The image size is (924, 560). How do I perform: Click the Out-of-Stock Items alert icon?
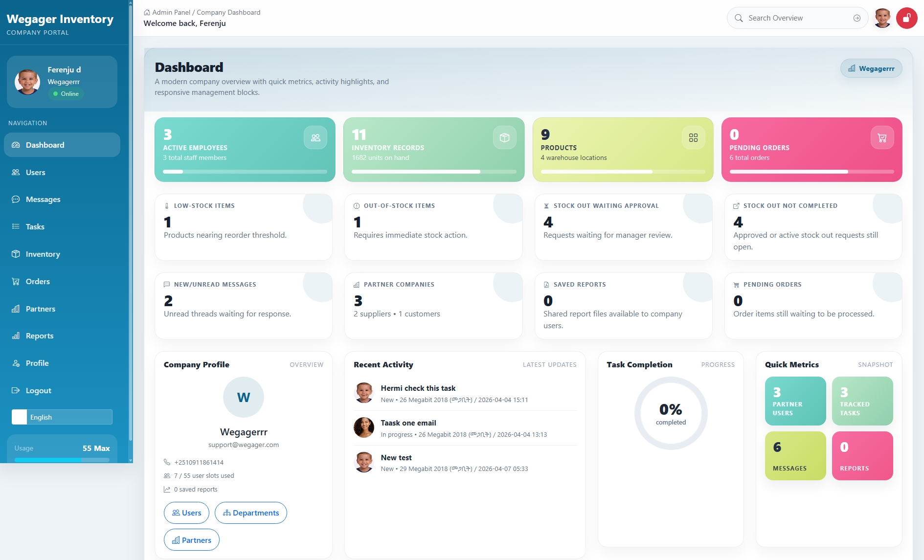coord(357,206)
